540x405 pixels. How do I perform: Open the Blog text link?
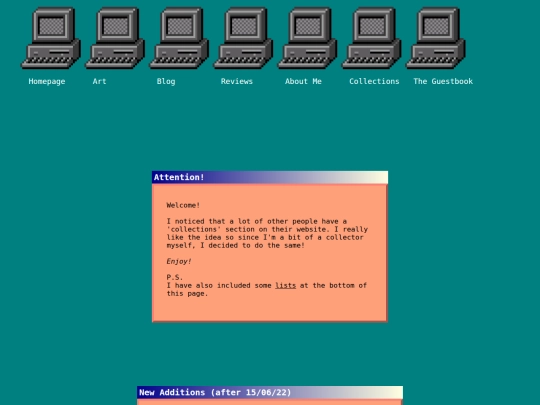[166, 82]
